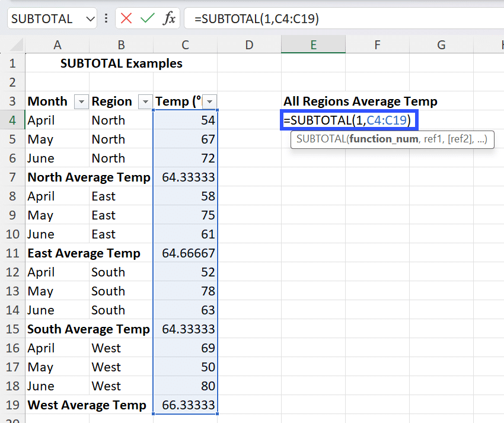
Task: Click the East Average Temp label
Action: 84,253
